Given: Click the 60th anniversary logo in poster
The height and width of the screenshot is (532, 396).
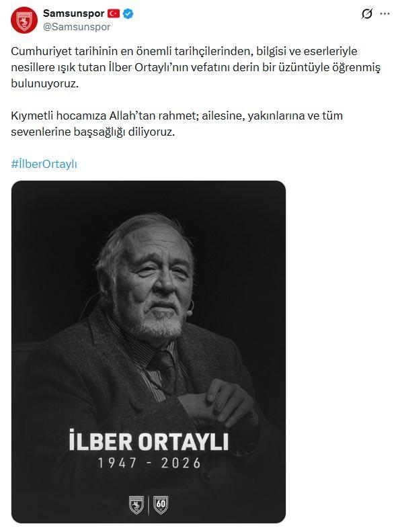Looking at the screenshot, I should click(161, 504).
